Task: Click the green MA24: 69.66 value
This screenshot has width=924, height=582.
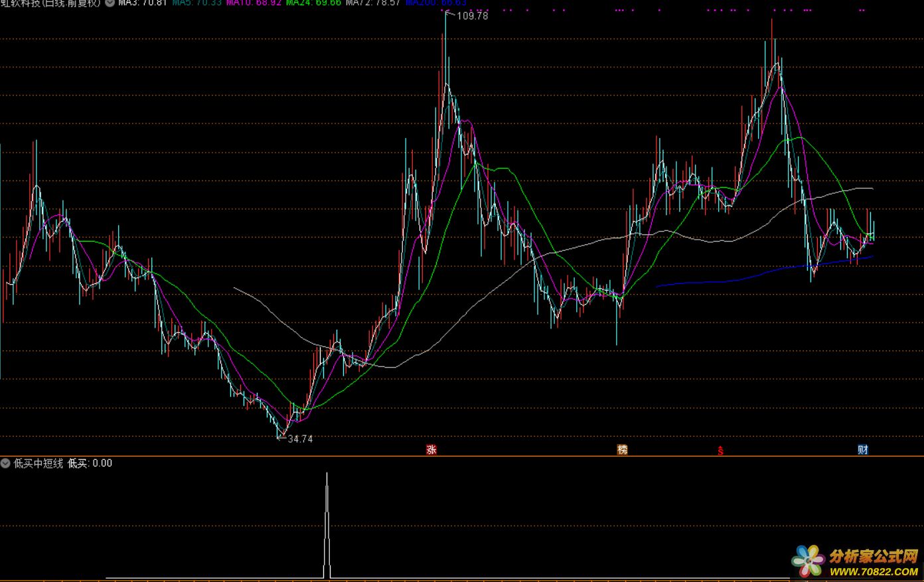Action: 313,3
